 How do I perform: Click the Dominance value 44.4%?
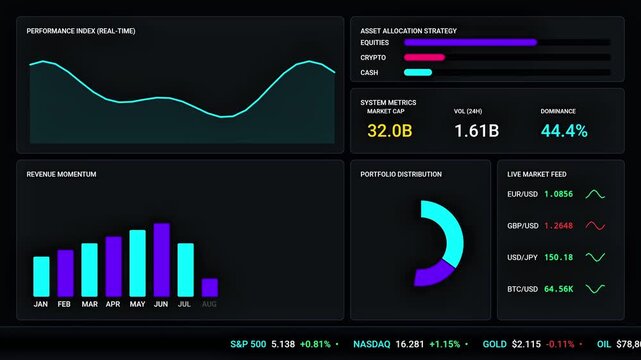(x=564, y=131)
